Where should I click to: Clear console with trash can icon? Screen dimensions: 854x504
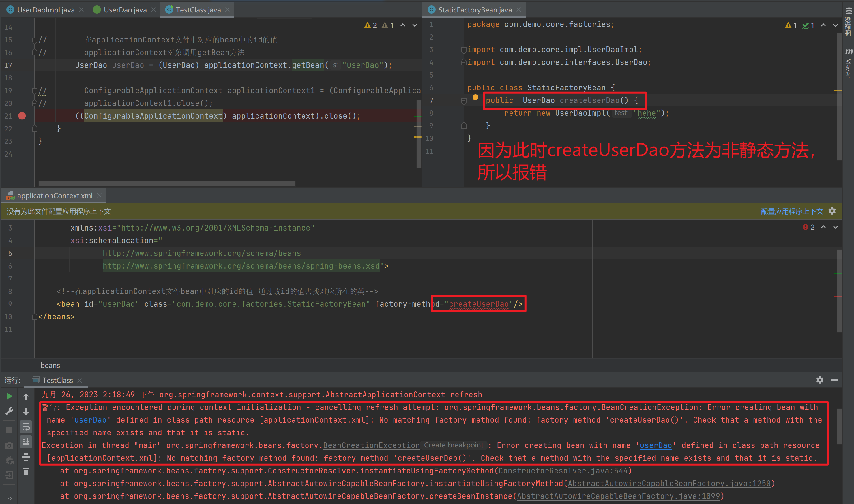[26, 472]
